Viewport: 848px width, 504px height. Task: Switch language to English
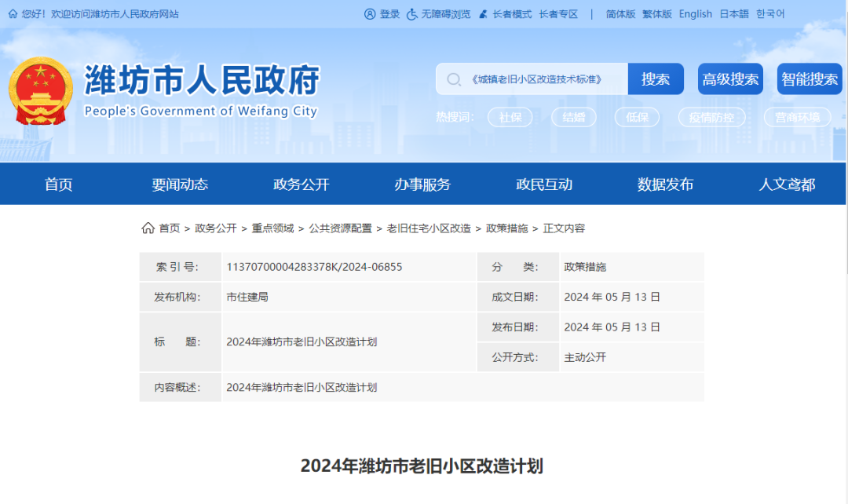(696, 14)
